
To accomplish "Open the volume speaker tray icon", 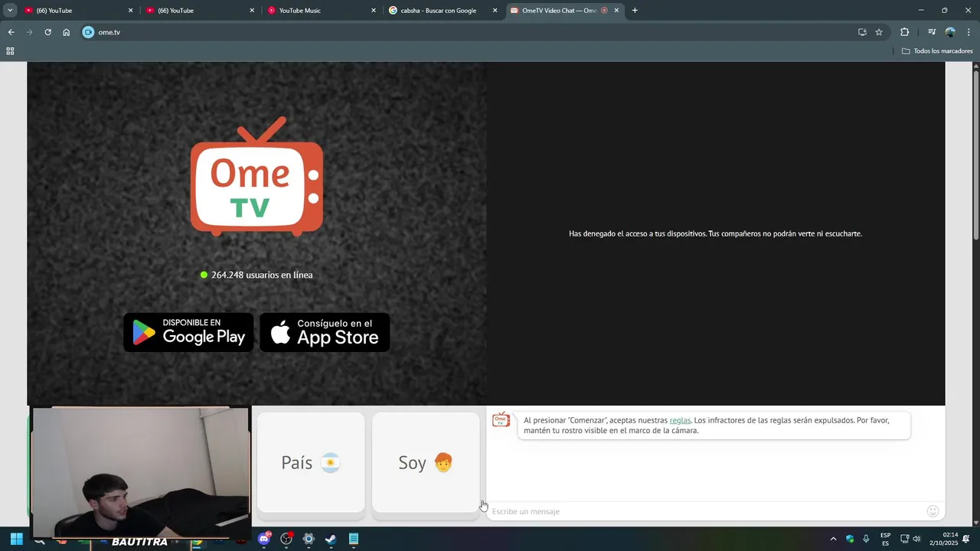I will click(x=916, y=539).
